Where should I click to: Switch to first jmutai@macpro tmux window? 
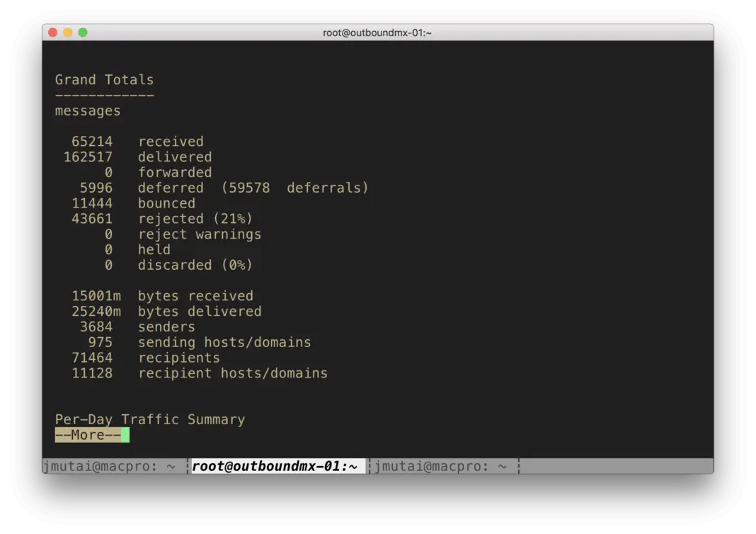point(110,467)
